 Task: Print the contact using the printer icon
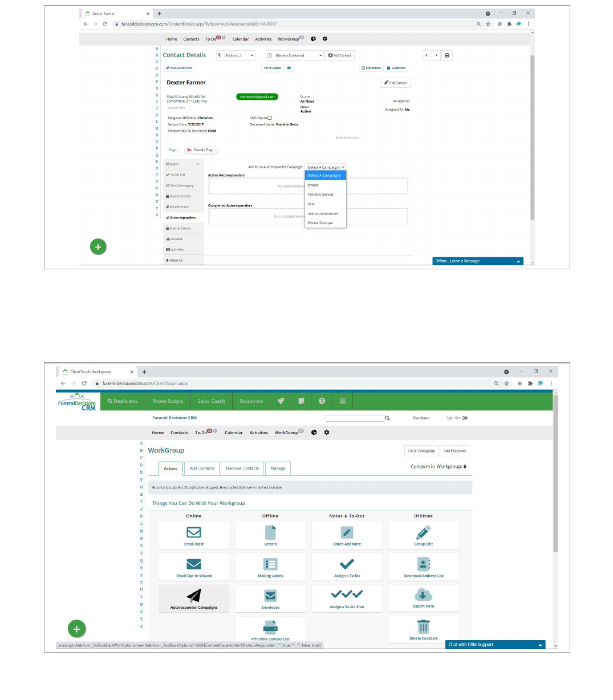click(x=447, y=55)
